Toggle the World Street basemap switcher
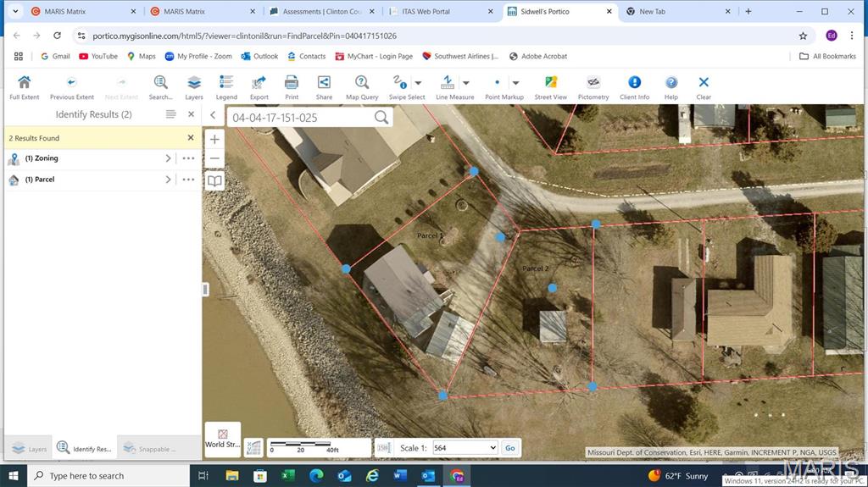868x487 pixels. click(x=222, y=438)
